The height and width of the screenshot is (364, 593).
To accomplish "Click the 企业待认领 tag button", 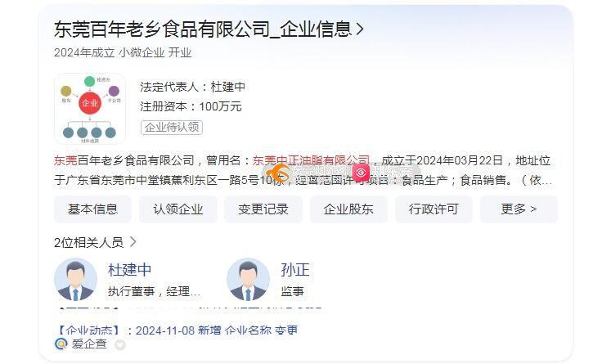I will pos(172,127).
